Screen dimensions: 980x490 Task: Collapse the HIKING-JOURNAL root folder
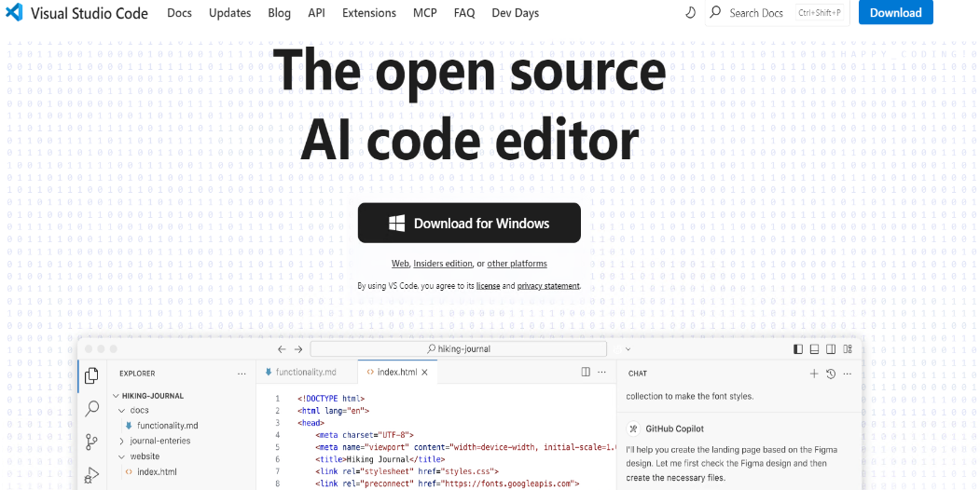(x=116, y=396)
